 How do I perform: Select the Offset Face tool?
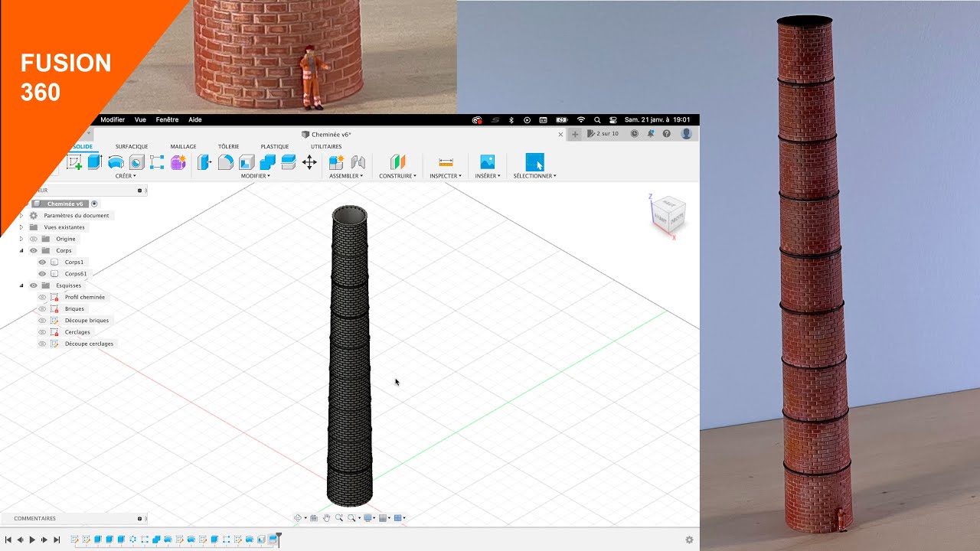point(289,161)
